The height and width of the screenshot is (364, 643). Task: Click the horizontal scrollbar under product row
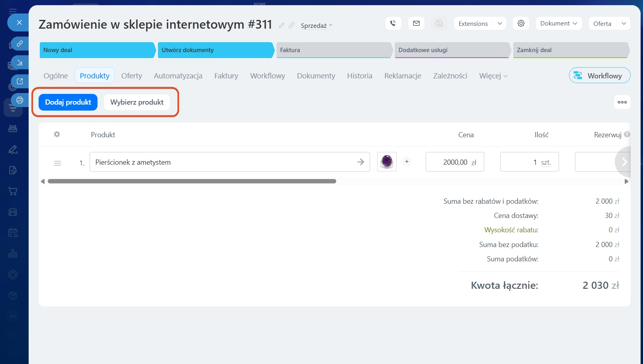(x=192, y=181)
